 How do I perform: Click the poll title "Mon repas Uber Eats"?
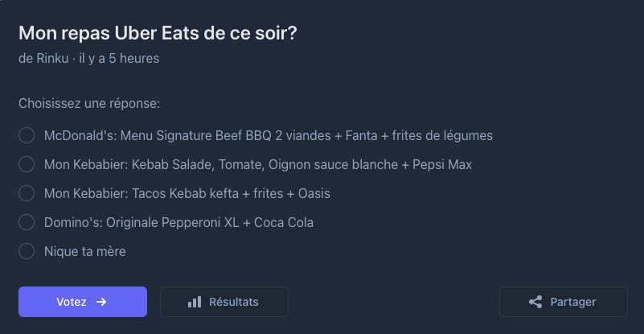coord(163,34)
